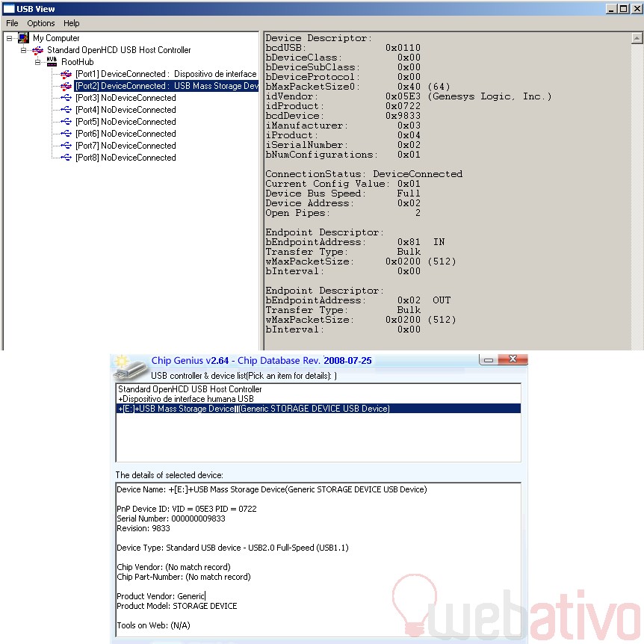Select Port4 NoDeviceConnected entry
The width and height of the screenshot is (644, 644).
click(x=126, y=110)
